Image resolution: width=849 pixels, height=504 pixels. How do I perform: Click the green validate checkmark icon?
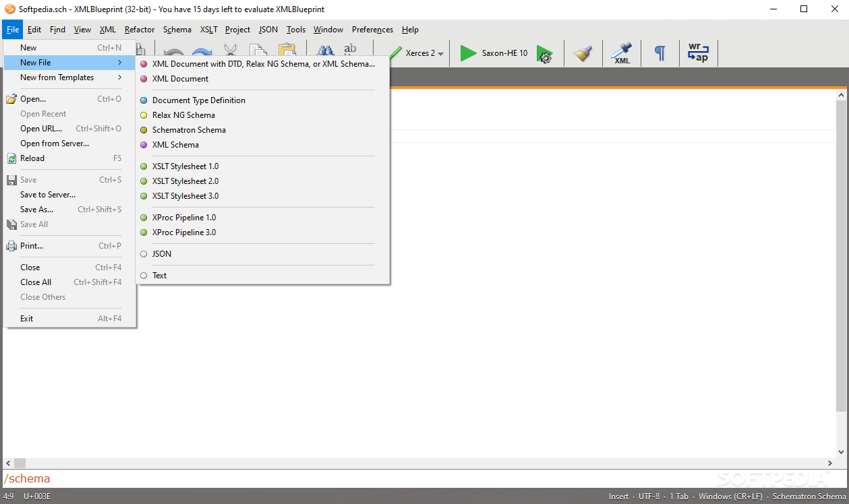pos(395,53)
